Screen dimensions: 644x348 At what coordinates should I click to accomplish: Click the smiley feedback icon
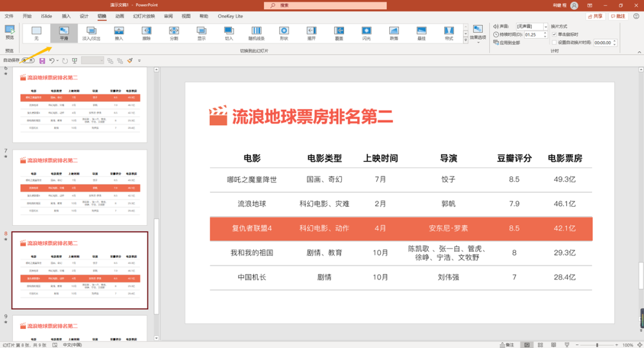tap(636, 16)
